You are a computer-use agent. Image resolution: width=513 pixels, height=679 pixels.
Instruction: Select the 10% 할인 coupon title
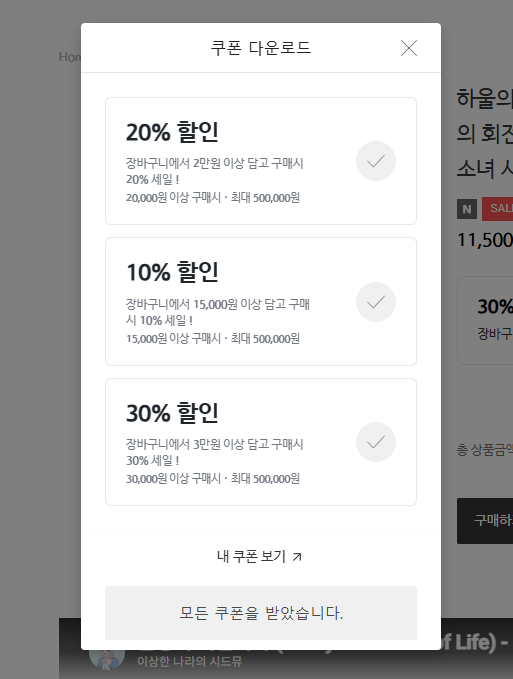[172, 272]
